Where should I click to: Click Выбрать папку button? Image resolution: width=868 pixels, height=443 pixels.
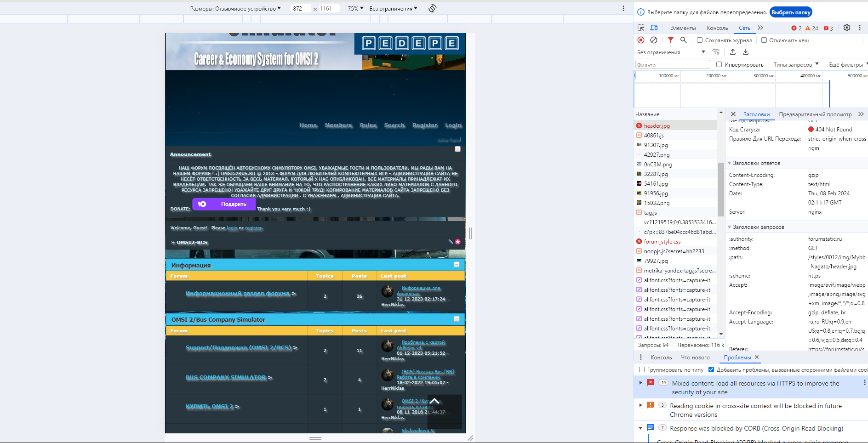click(791, 12)
